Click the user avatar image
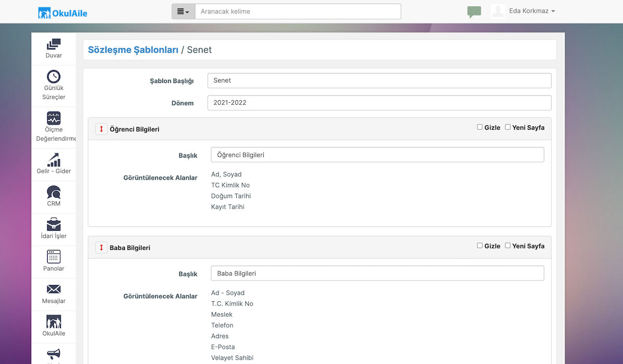Viewport: 623px width, 364px height. click(498, 11)
